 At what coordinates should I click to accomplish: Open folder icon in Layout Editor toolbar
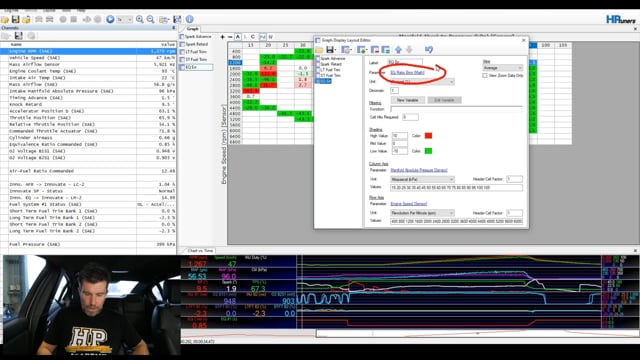(319, 50)
